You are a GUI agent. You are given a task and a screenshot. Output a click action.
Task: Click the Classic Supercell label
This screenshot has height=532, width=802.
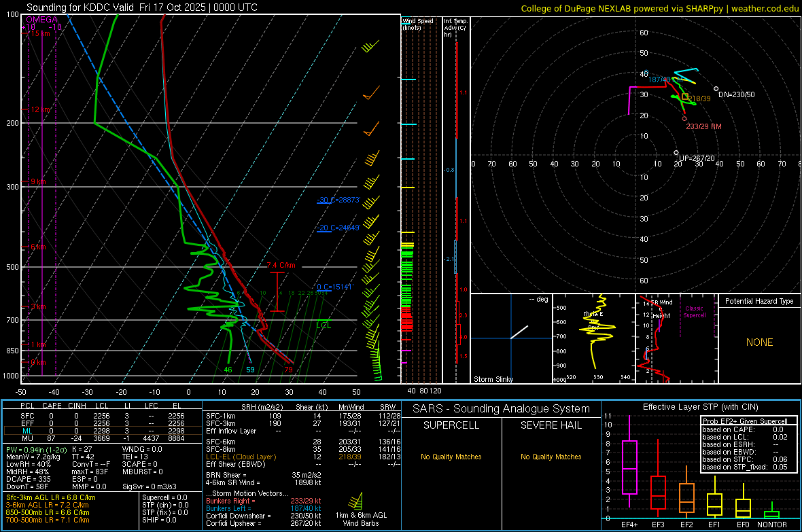tap(694, 312)
